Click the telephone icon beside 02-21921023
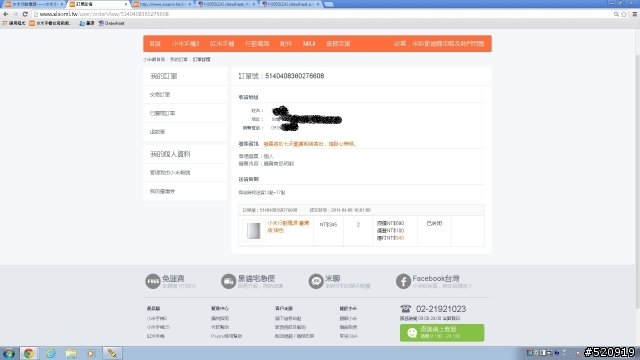The width and height of the screenshot is (640, 360). pos(406,309)
